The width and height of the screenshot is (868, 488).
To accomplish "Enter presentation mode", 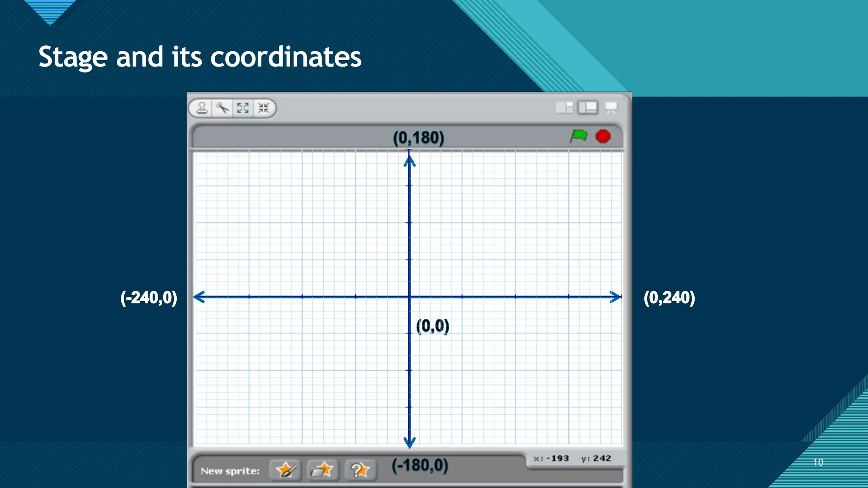I will click(611, 108).
